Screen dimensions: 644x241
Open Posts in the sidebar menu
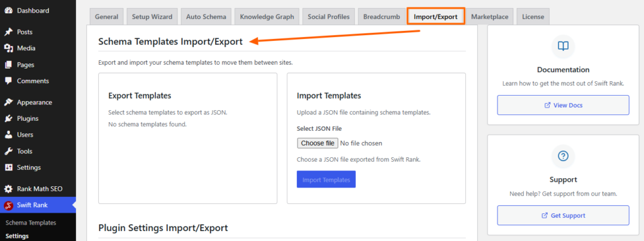pos(38,32)
